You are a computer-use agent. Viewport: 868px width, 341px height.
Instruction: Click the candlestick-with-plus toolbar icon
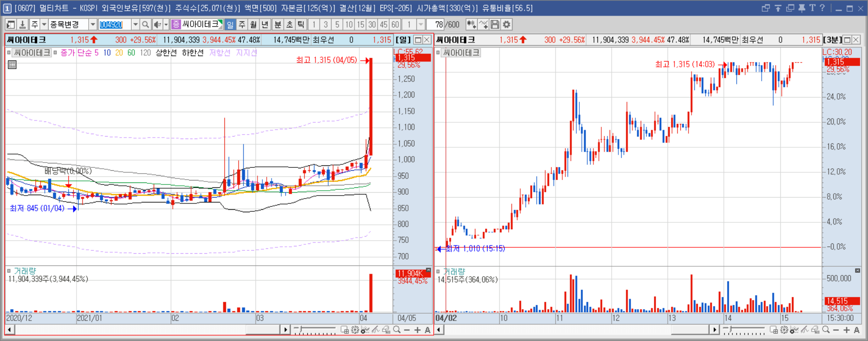point(472,24)
